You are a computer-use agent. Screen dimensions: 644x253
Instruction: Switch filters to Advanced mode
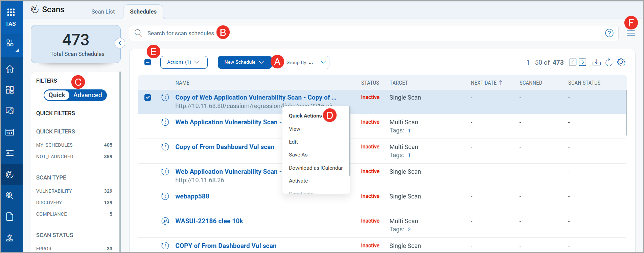click(x=88, y=95)
